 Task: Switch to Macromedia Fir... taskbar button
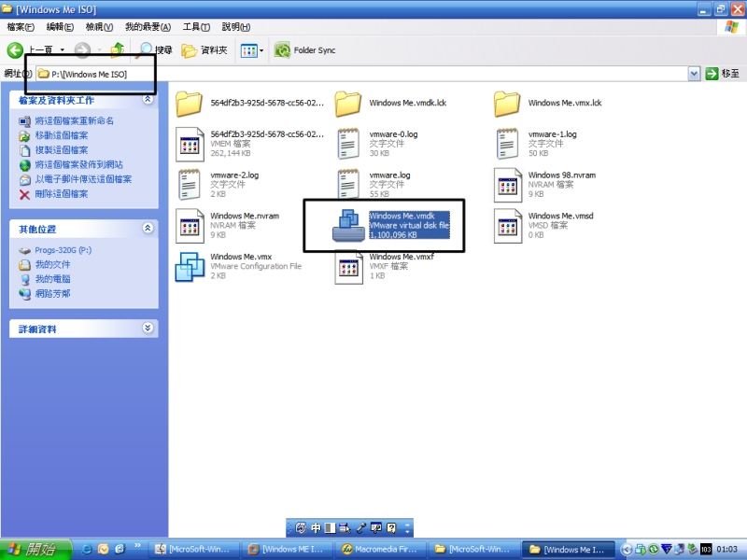coord(381,549)
